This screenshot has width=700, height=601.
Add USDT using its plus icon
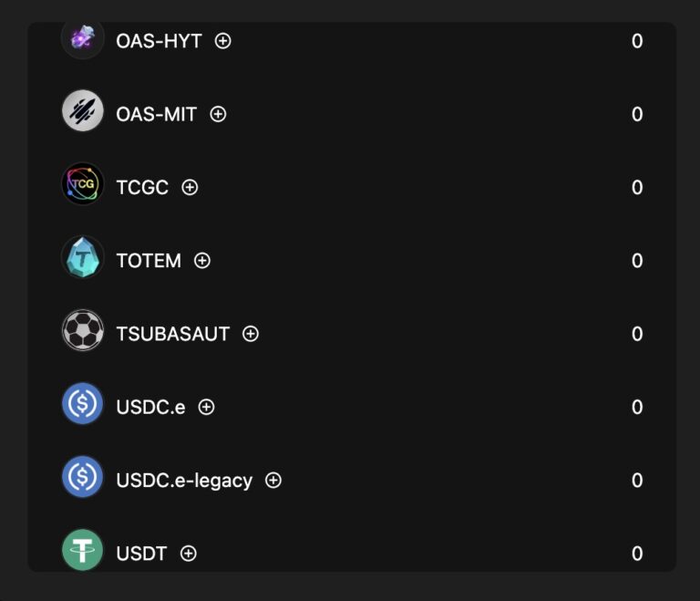click(189, 553)
